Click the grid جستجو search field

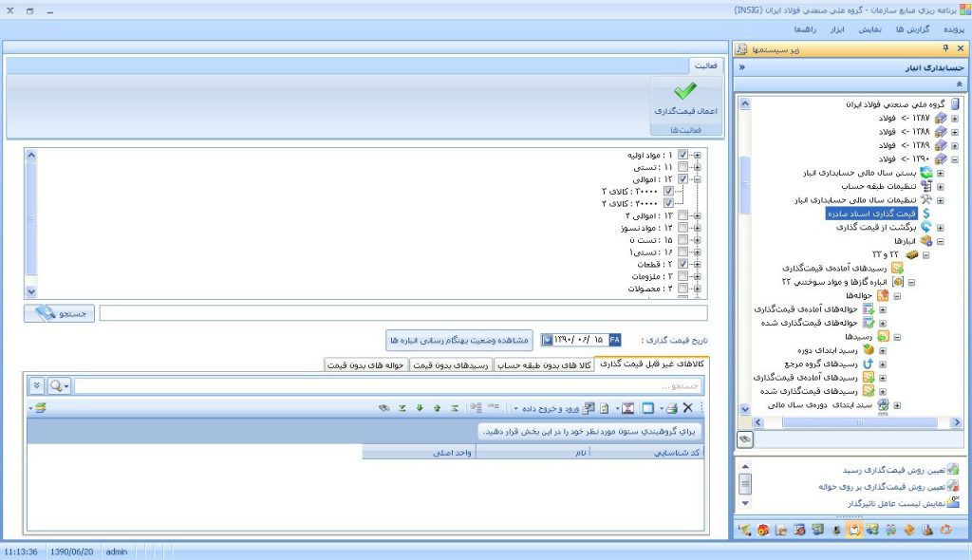click(x=389, y=386)
